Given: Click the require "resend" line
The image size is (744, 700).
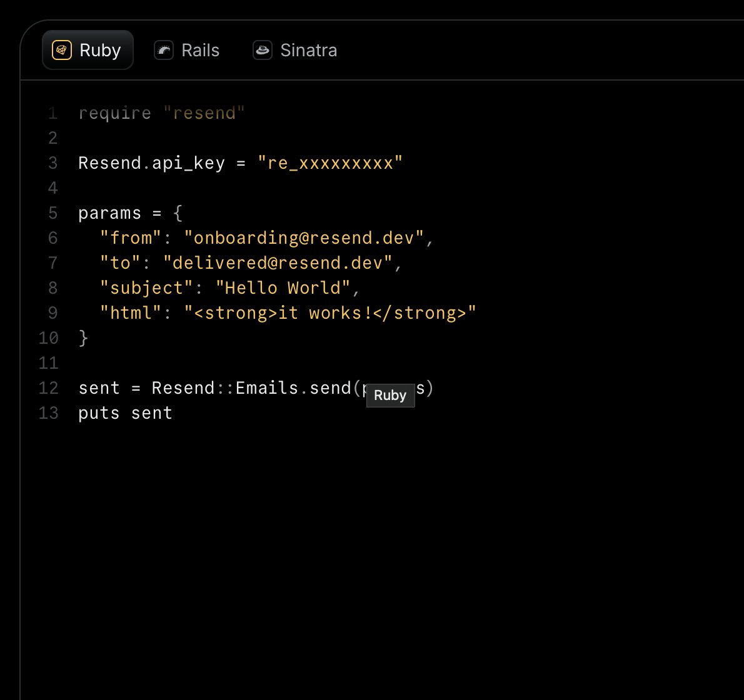Looking at the screenshot, I should pos(162,113).
